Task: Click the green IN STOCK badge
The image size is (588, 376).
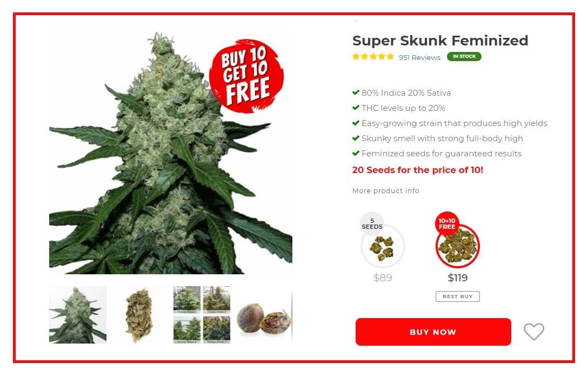Action: [464, 56]
